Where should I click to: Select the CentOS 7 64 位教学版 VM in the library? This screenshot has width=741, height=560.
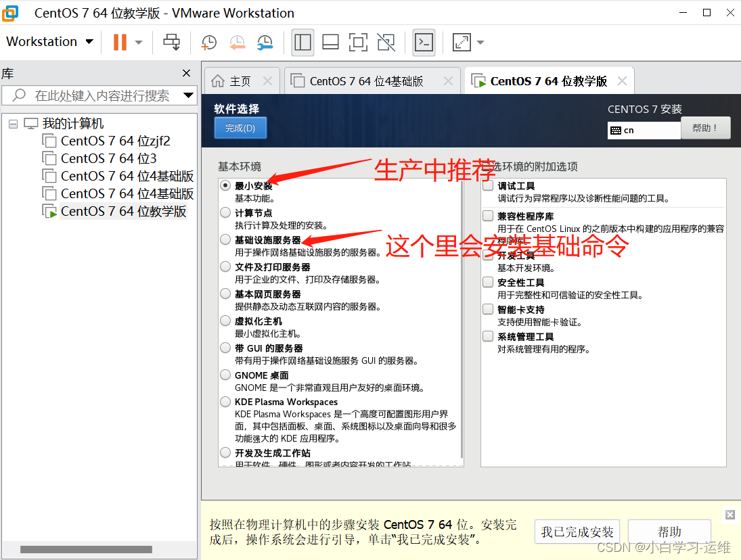click(123, 212)
